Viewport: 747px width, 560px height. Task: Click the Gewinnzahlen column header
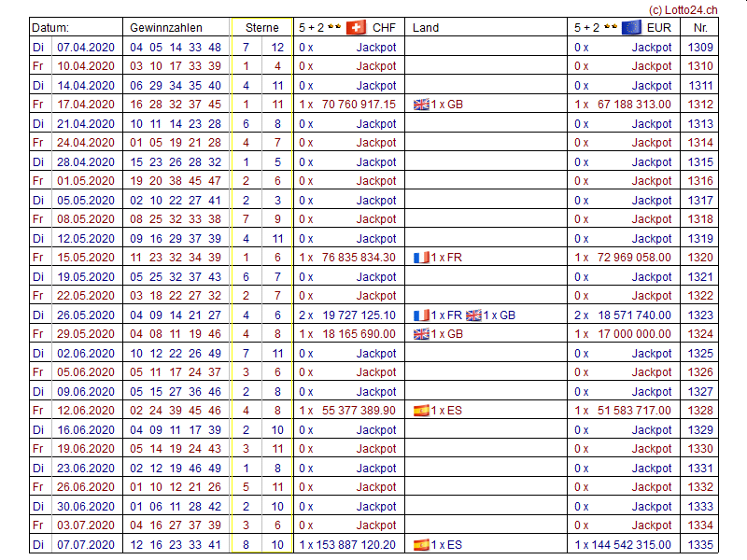(165, 28)
